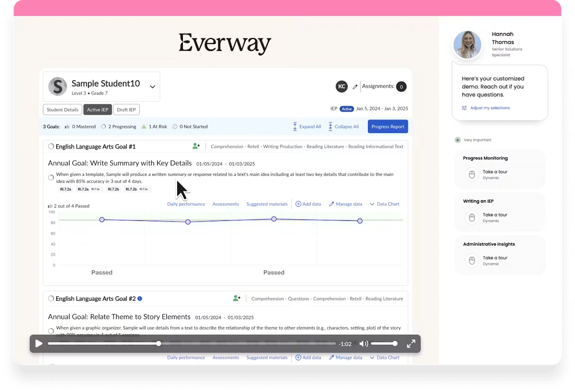
Task: Switch to the Student Details tab
Action: (62, 109)
